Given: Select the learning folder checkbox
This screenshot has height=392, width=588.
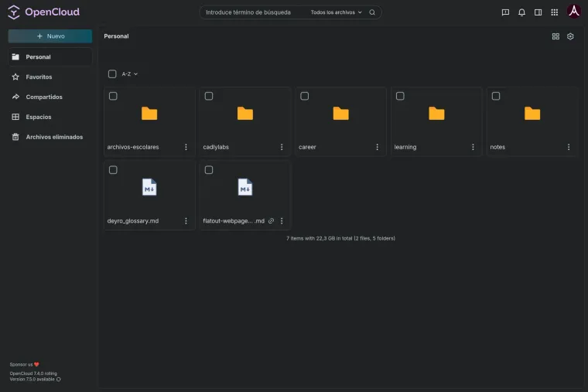Looking at the screenshot, I should pos(400,96).
